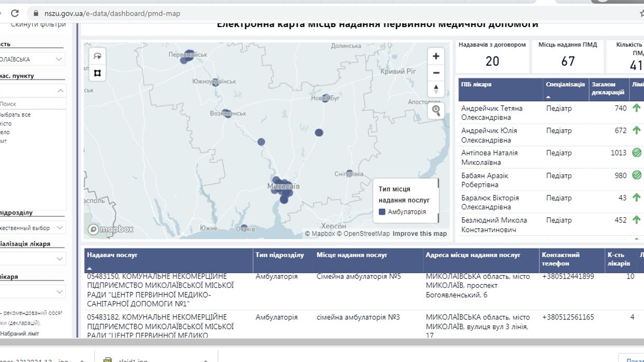Image resolution: width=644 pixels, height=362 pixels.
Task: Click sort arrow under Надавач послуг header
Action: [89, 269]
